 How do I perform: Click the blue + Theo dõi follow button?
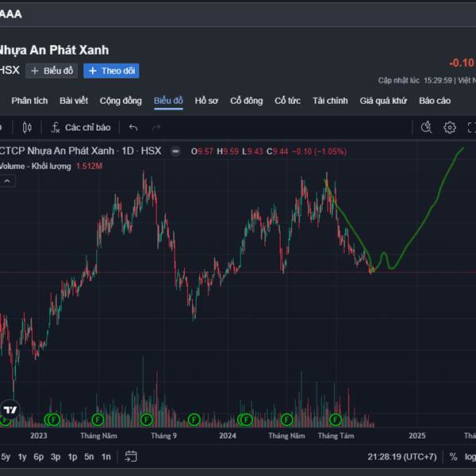[x=111, y=71]
